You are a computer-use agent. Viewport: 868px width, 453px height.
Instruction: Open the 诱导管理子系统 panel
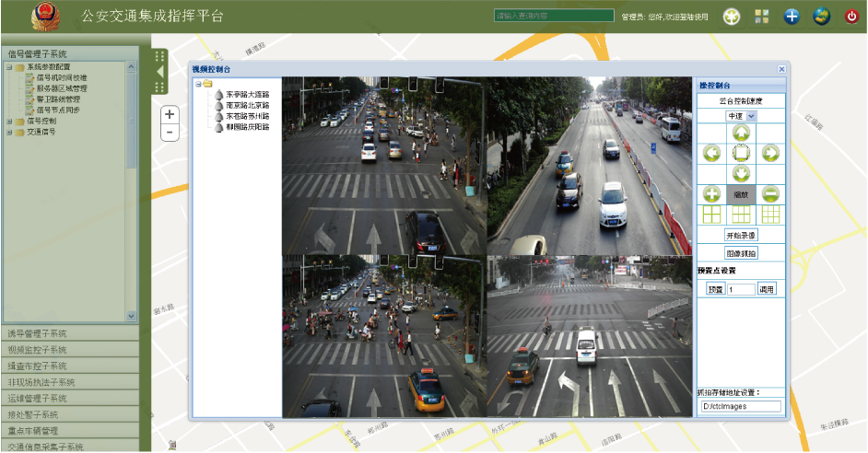coord(68,333)
